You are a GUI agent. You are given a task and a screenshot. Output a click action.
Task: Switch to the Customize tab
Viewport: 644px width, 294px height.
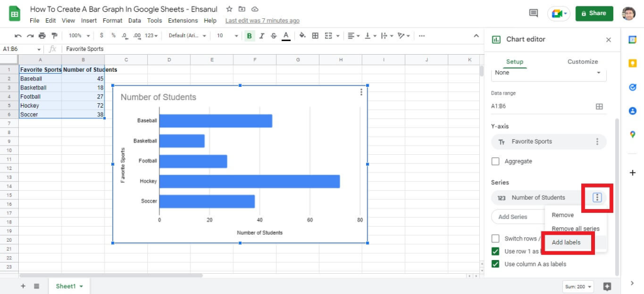(582, 62)
